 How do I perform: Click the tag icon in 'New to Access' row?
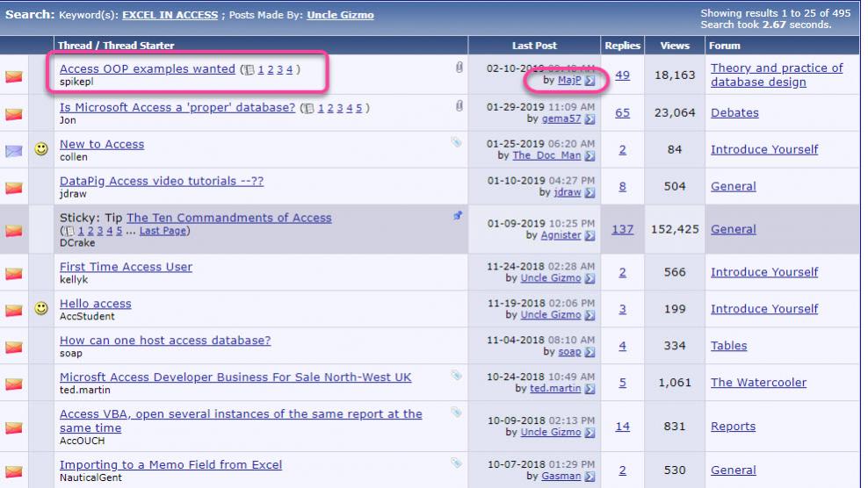click(456, 143)
